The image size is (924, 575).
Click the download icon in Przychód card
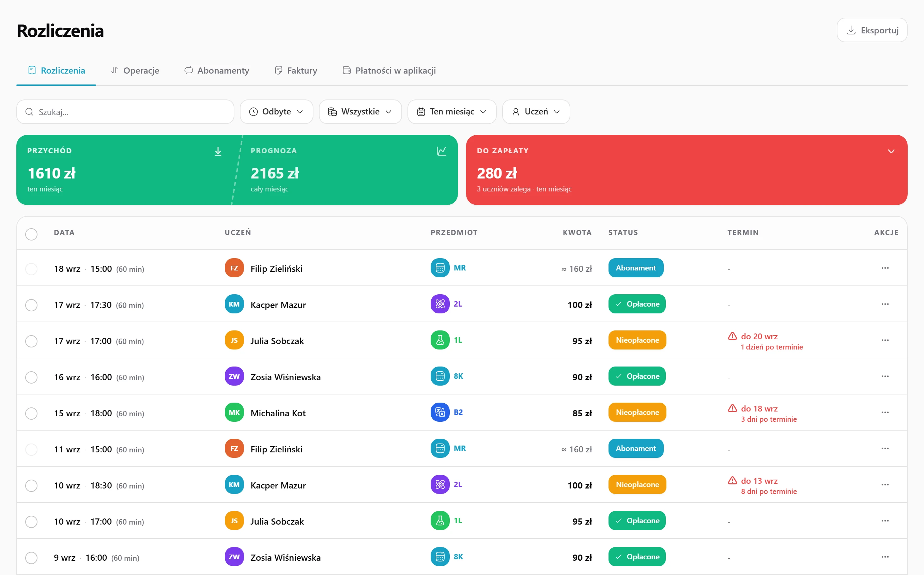[x=218, y=151]
